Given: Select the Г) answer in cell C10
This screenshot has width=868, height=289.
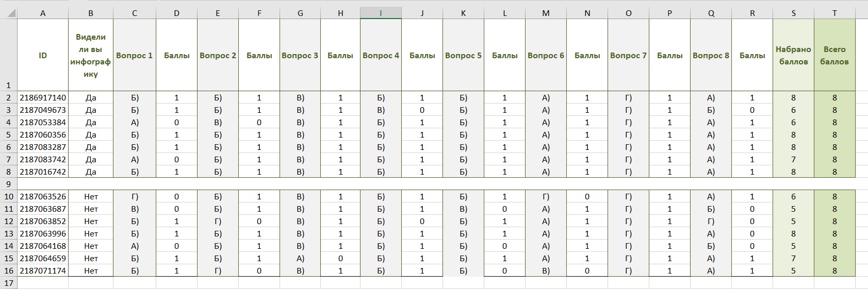Looking at the screenshot, I should [x=134, y=196].
